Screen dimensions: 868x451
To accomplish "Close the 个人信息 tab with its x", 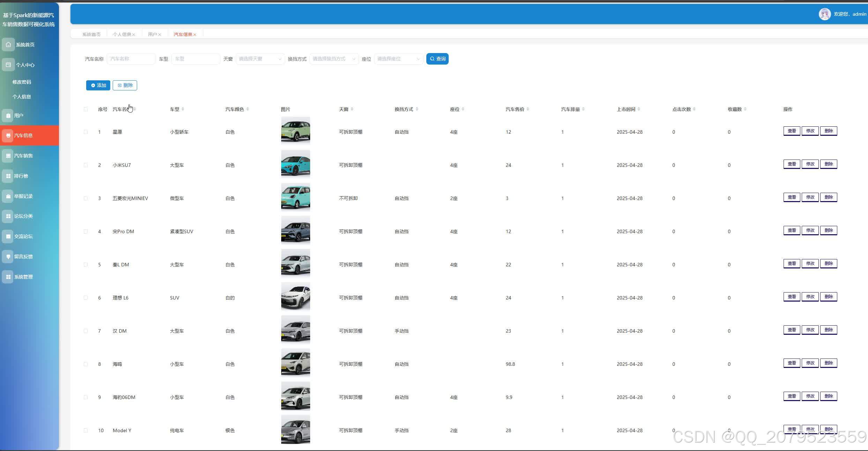I will (134, 35).
